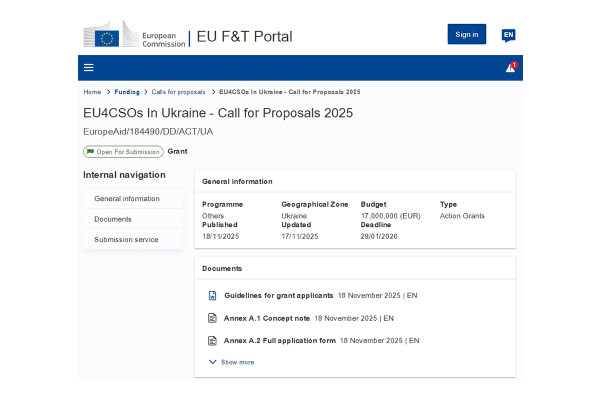Click the EU F&T Portal title
The image size is (600, 400).
point(244,36)
